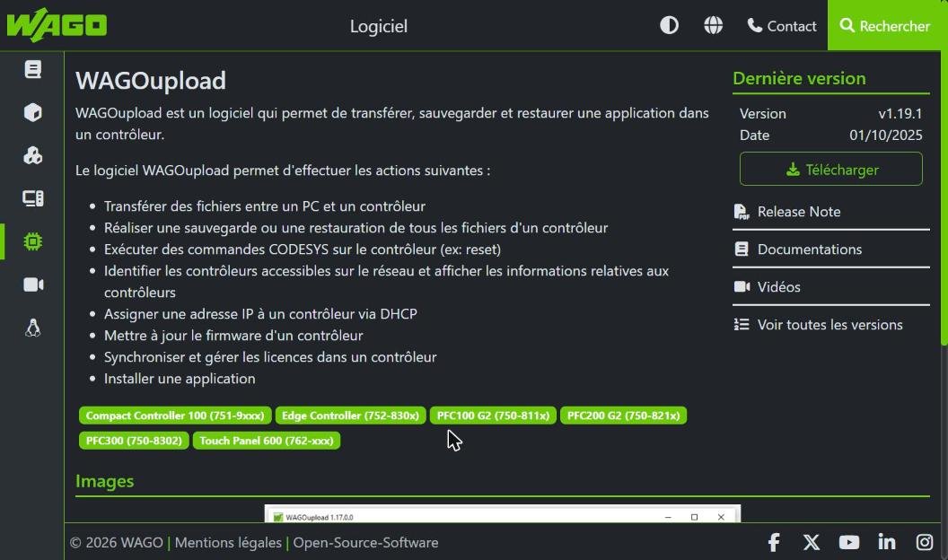Screen dimensions: 948x560
Task: Click the version value v1.19.1
Action: [900, 114]
